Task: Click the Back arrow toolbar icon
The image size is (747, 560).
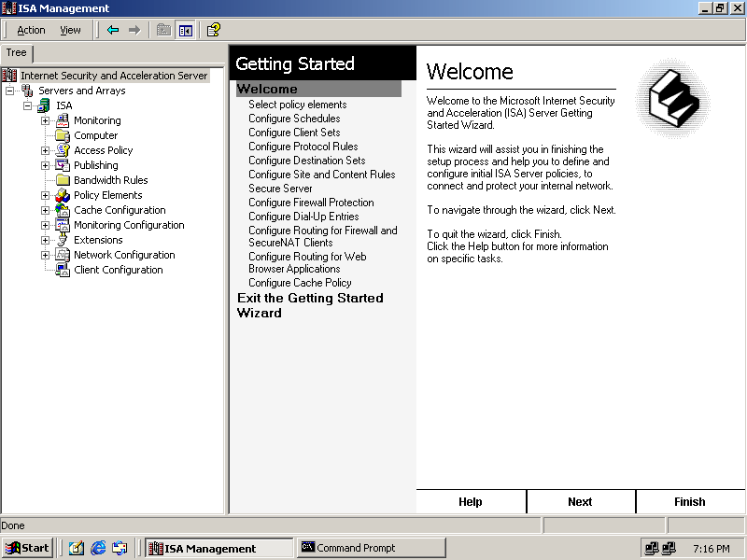Action: pos(113,30)
